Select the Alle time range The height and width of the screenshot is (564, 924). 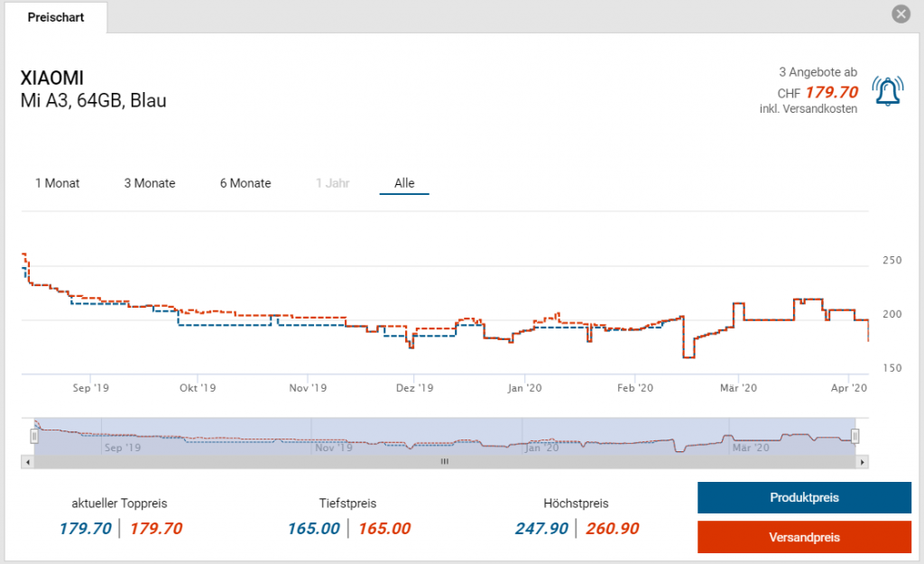click(x=404, y=183)
